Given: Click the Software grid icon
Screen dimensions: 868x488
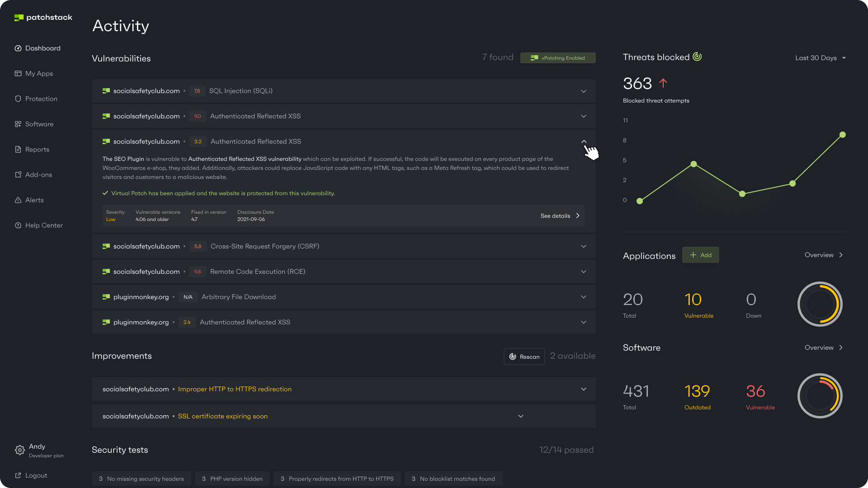Looking at the screenshot, I should coord(18,124).
